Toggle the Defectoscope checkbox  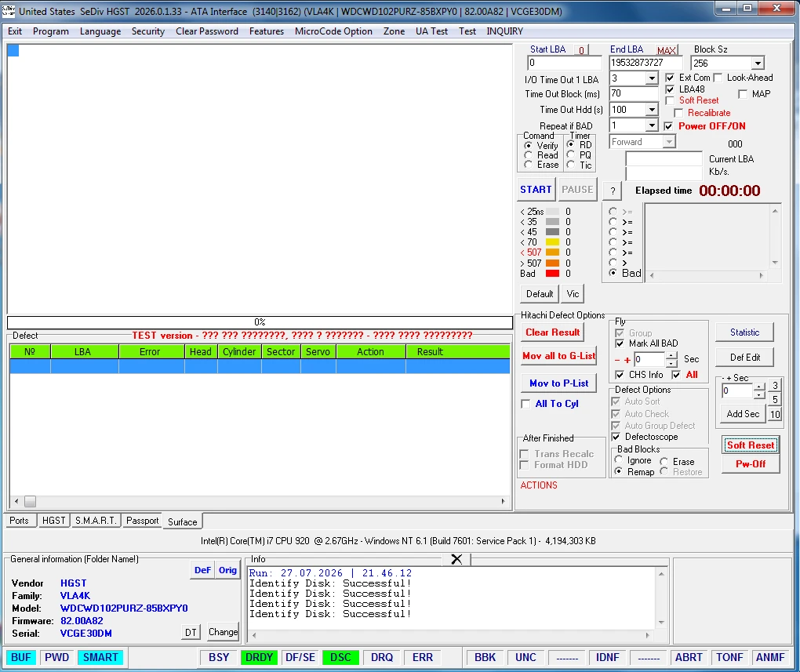coord(616,437)
